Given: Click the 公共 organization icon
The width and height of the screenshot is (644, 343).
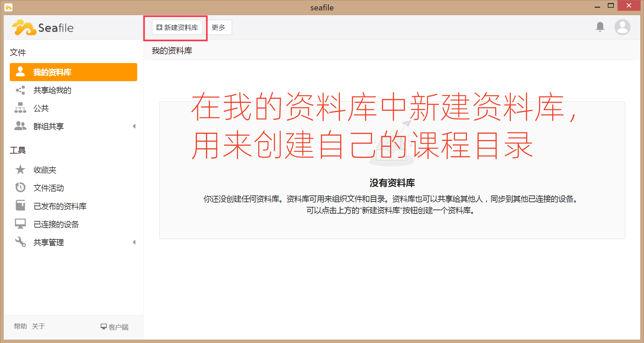Looking at the screenshot, I should pos(20,108).
